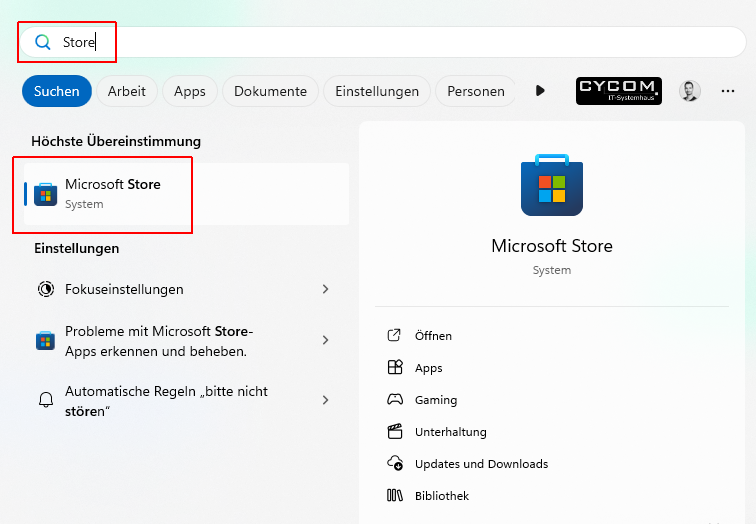Click Öffnen to launch the Store

coord(433,336)
